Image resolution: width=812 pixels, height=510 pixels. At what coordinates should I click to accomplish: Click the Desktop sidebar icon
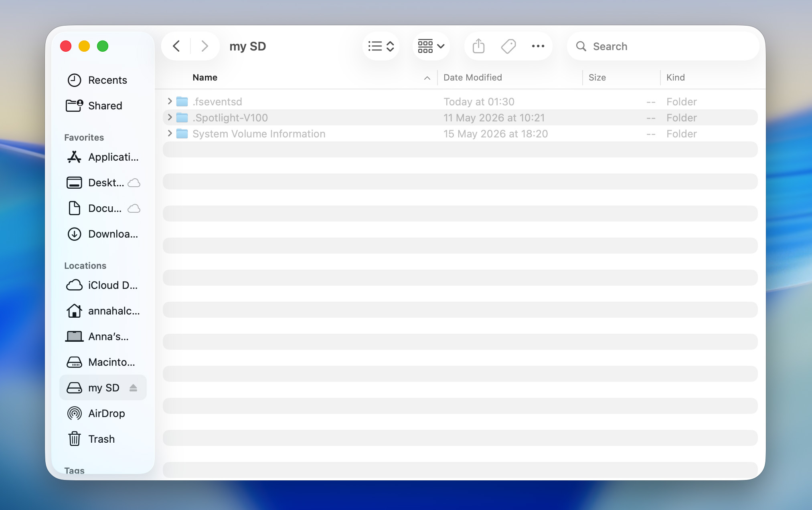pos(74,183)
